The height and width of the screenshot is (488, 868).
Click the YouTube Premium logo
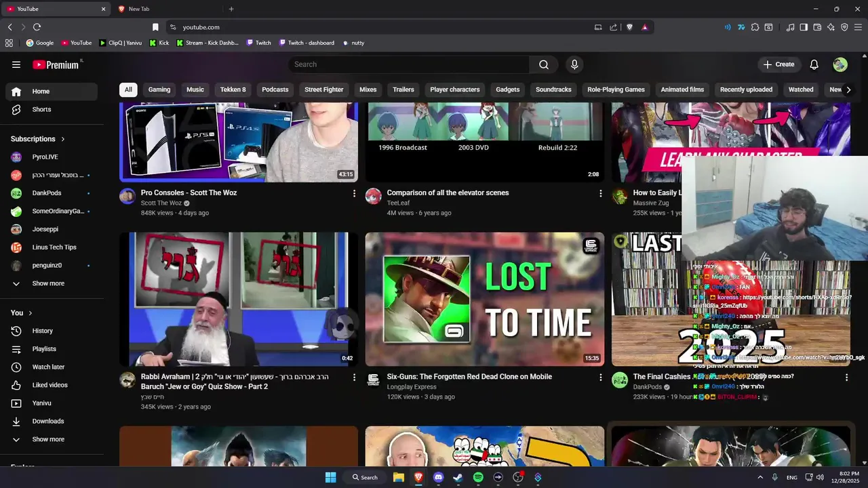tap(57, 64)
